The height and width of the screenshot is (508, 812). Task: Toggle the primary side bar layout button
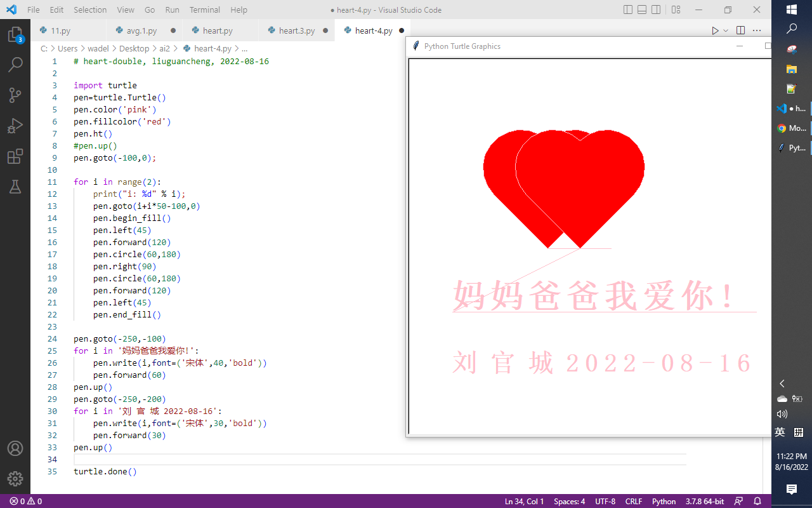[x=628, y=10]
